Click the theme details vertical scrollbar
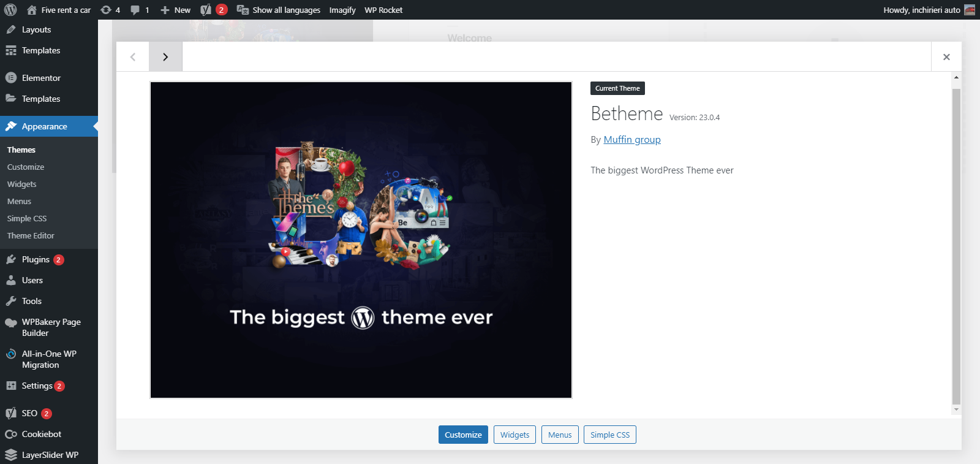The width and height of the screenshot is (980, 464). point(956,245)
